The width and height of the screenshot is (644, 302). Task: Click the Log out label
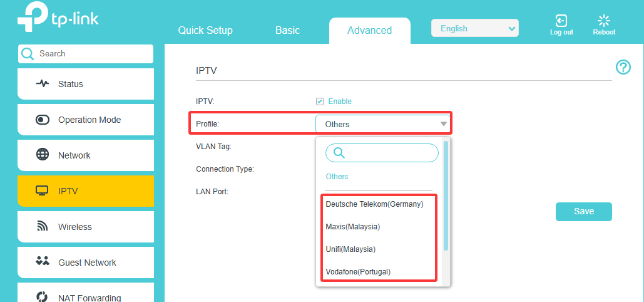tap(561, 32)
